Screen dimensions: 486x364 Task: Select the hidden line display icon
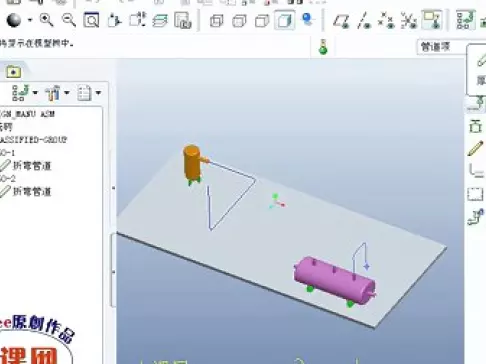click(239, 21)
